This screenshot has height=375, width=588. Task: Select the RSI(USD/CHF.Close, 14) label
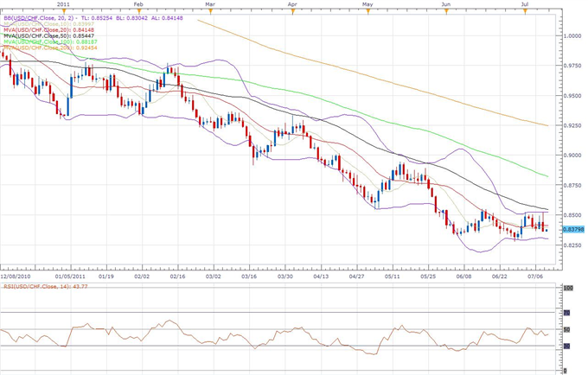(x=46, y=287)
